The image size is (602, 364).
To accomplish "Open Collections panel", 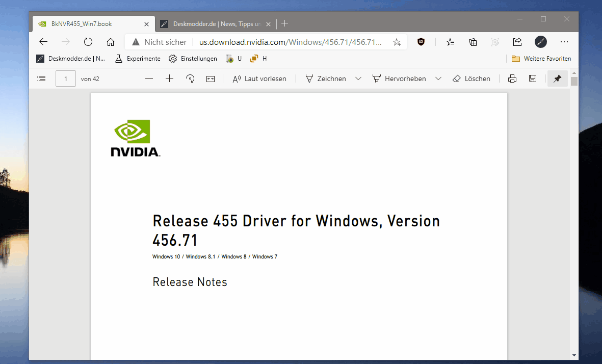I will [x=473, y=42].
